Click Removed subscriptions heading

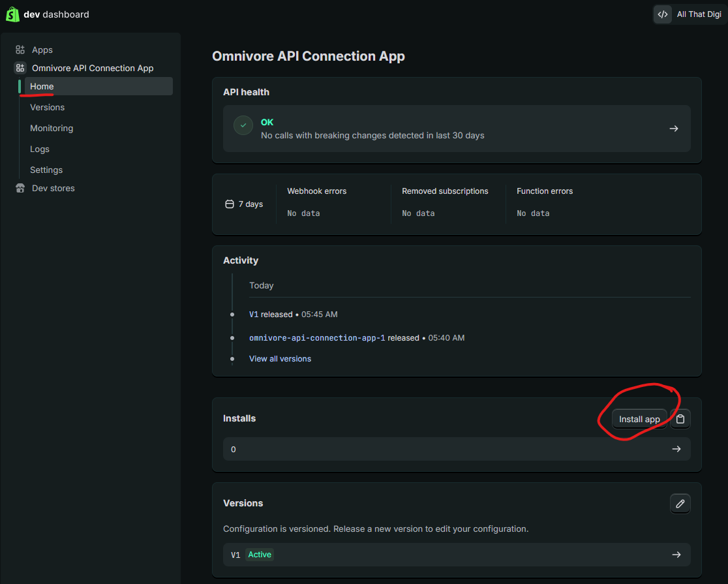point(445,191)
